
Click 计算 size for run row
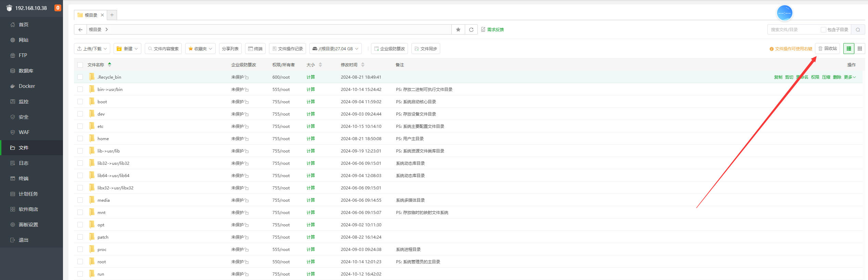coord(310,274)
